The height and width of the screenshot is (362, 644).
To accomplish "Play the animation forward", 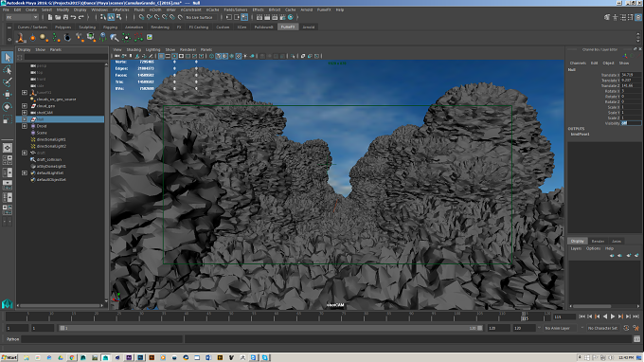I will point(613,317).
